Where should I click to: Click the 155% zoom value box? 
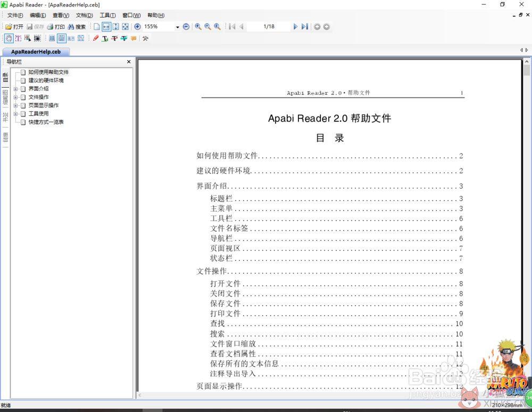click(159, 27)
